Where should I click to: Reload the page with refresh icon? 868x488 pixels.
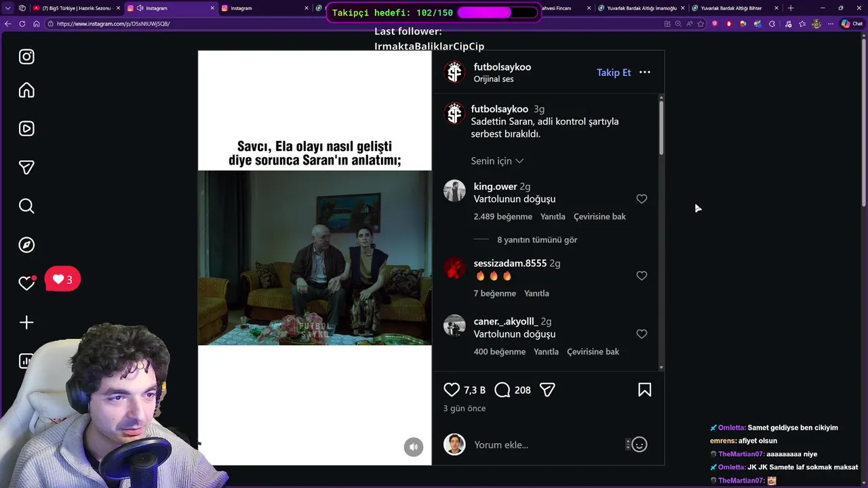(22, 24)
